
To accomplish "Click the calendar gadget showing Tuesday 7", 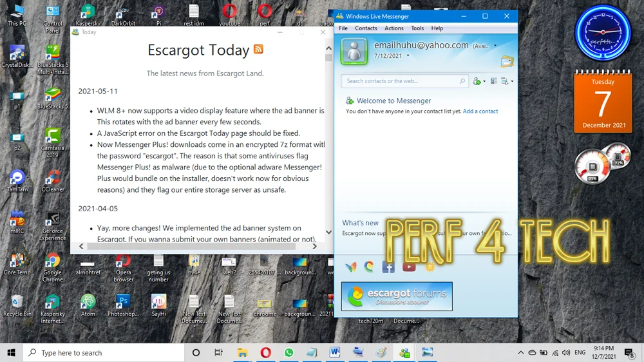I will point(603,101).
